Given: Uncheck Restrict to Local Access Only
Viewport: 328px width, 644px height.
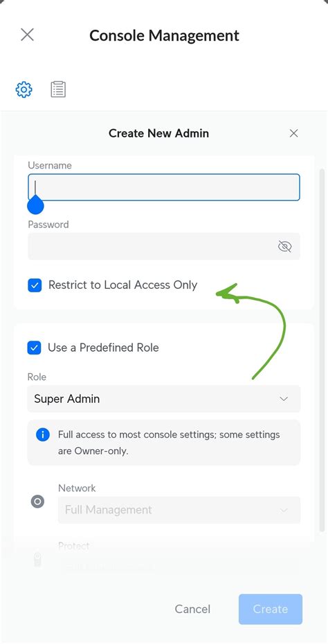Looking at the screenshot, I should click(35, 285).
